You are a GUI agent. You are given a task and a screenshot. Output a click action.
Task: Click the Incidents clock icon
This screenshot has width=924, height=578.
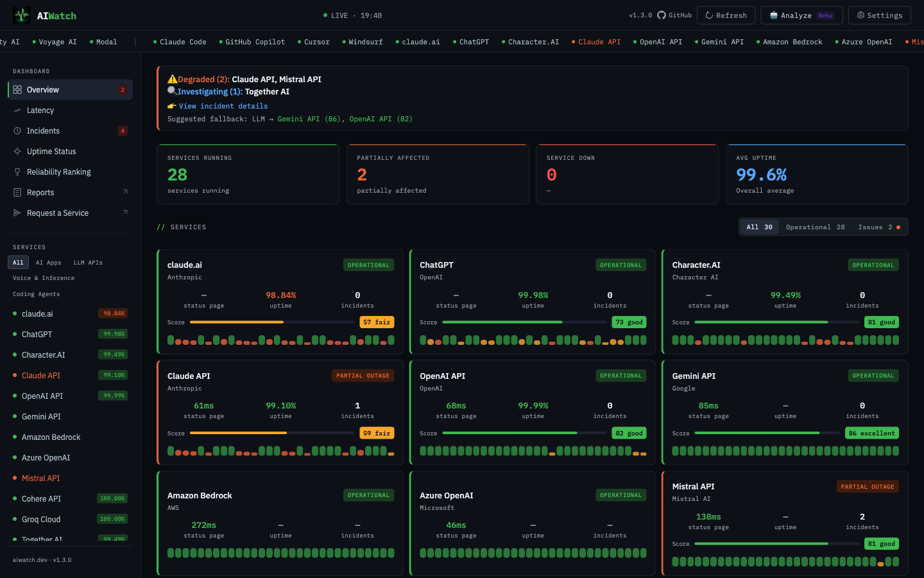(17, 131)
